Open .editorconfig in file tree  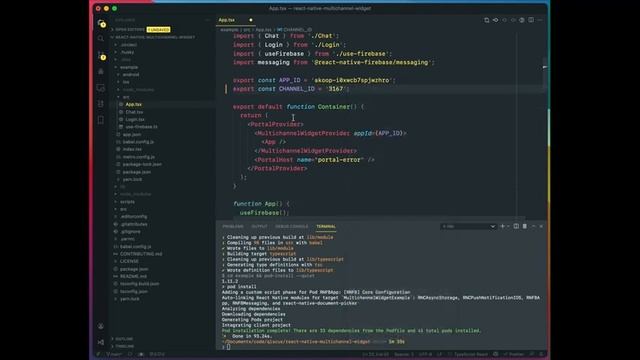(x=134, y=217)
